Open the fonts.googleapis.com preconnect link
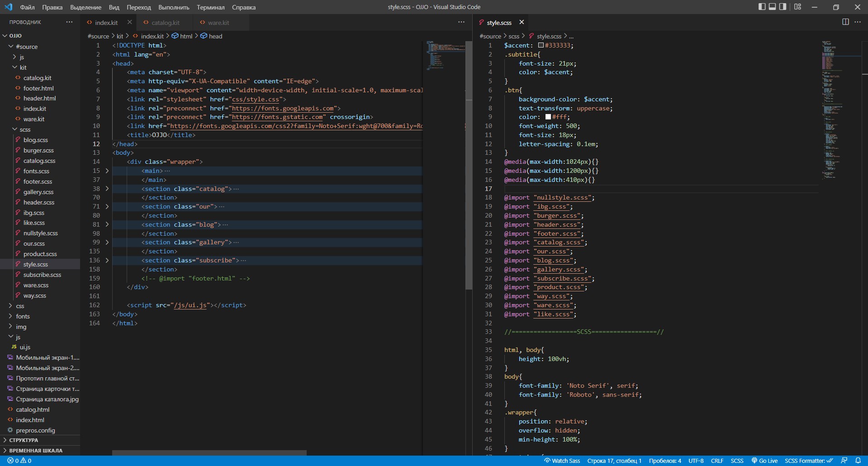The image size is (868, 466). (x=283, y=108)
